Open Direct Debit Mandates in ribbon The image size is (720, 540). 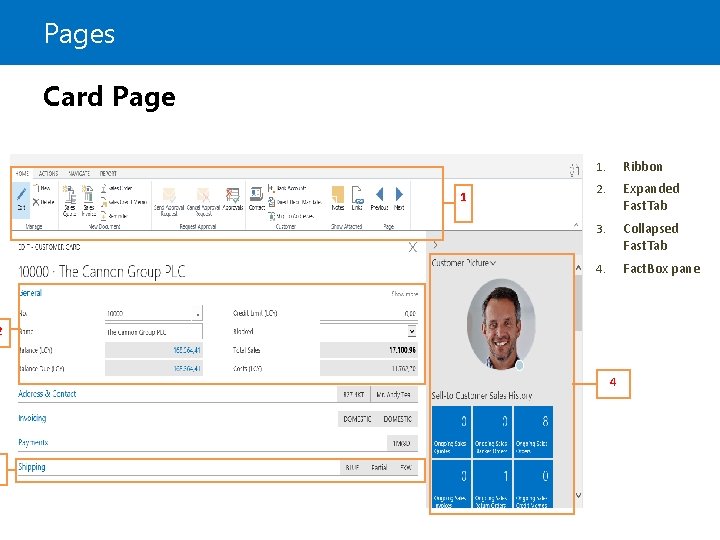tap(294, 202)
